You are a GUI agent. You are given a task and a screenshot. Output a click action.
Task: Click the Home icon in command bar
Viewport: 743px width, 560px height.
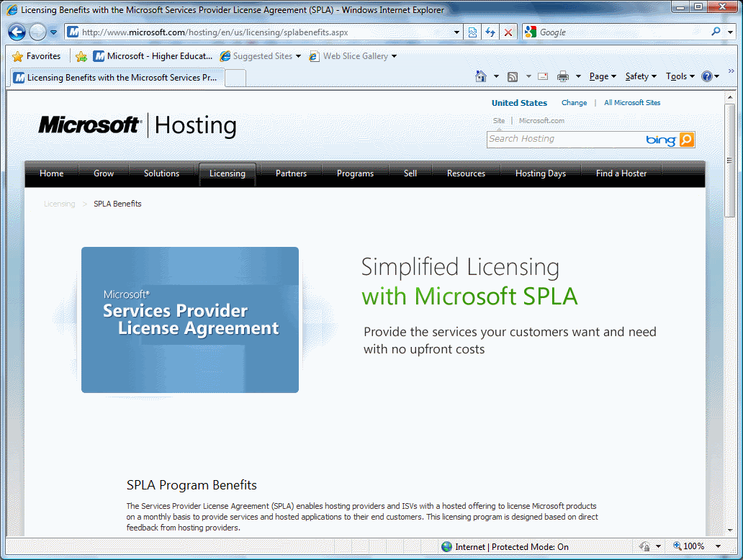pyautogui.click(x=481, y=76)
